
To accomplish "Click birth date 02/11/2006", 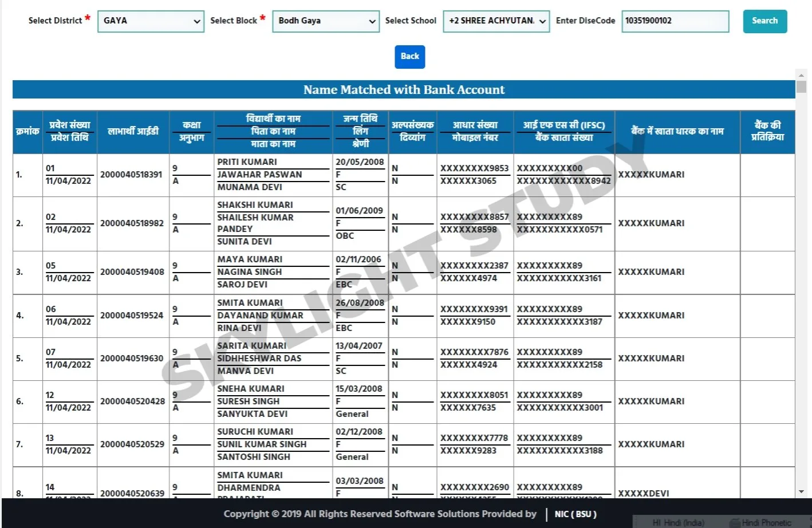I will 358,259.
